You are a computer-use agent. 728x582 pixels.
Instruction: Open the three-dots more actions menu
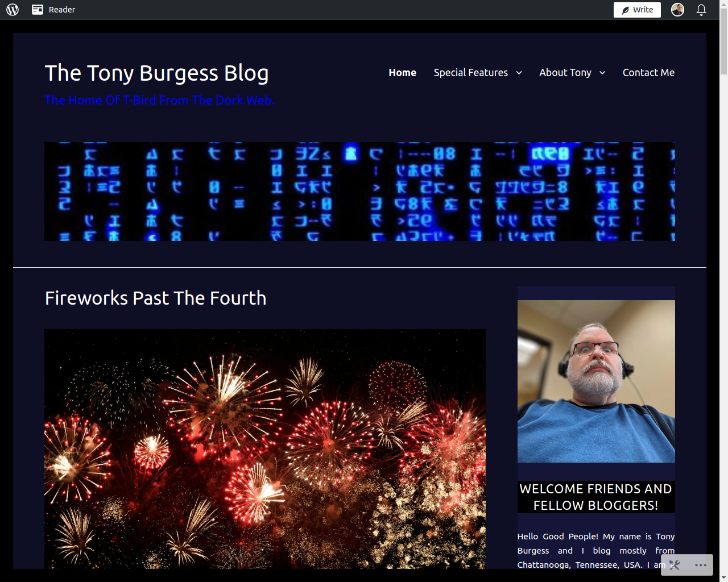click(x=701, y=565)
